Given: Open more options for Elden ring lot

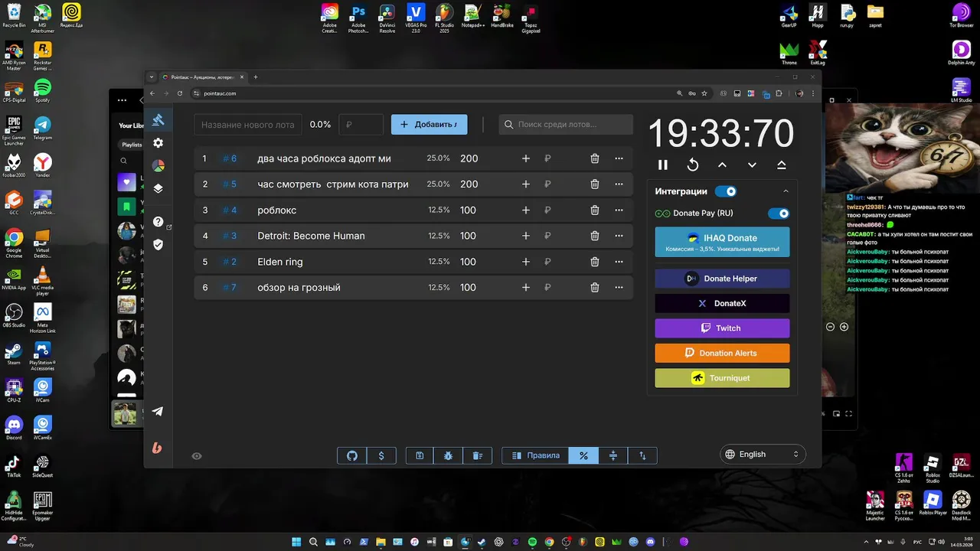Looking at the screenshot, I should (x=619, y=262).
